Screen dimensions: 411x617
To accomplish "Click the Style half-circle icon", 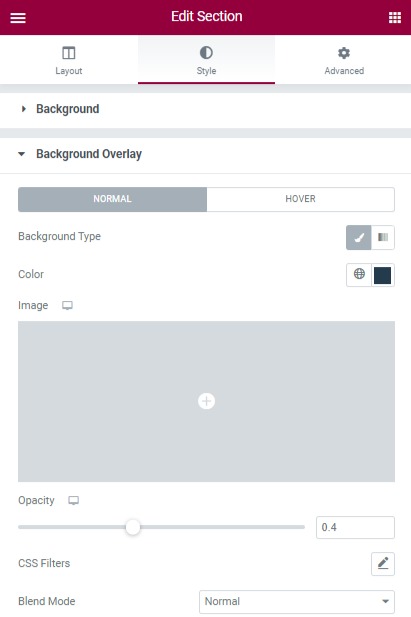I will (x=206, y=53).
